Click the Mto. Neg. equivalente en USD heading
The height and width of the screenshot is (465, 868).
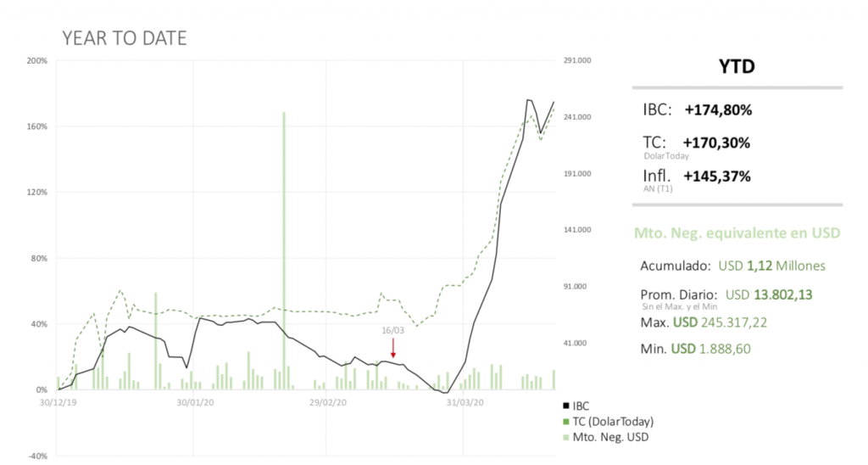737,233
